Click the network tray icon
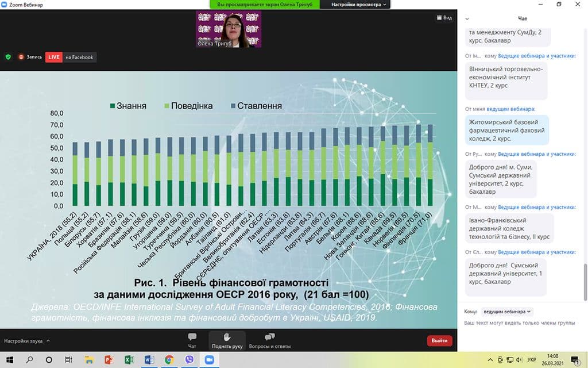The image size is (588, 368). coord(510,360)
